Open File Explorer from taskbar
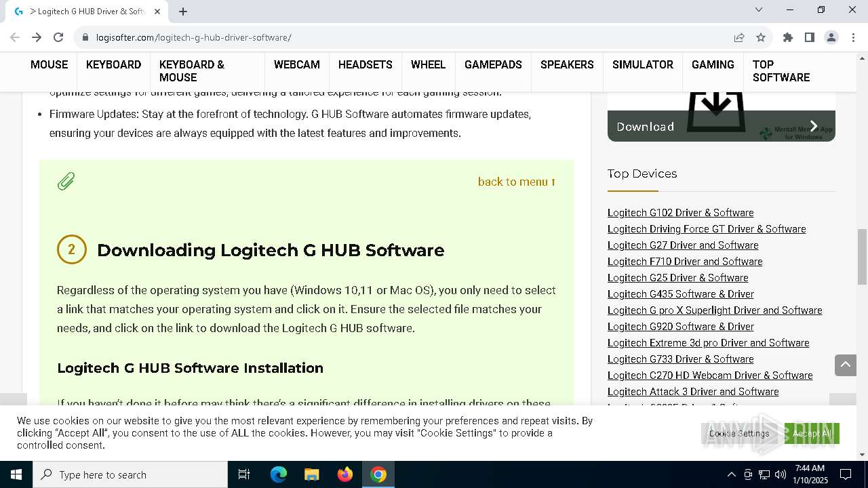The height and width of the screenshot is (488, 868). [312, 474]
